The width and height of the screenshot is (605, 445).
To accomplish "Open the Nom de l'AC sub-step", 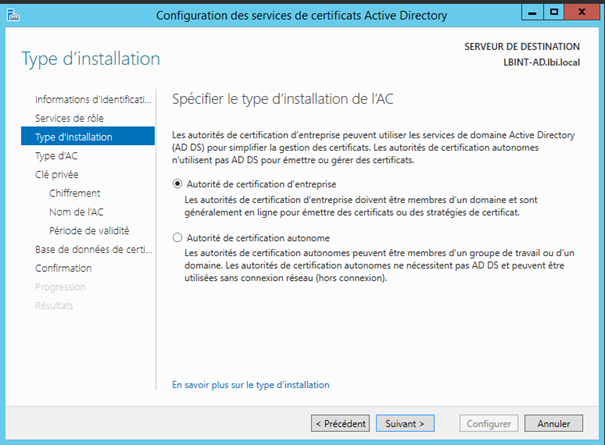I will (x=75, y=212).
